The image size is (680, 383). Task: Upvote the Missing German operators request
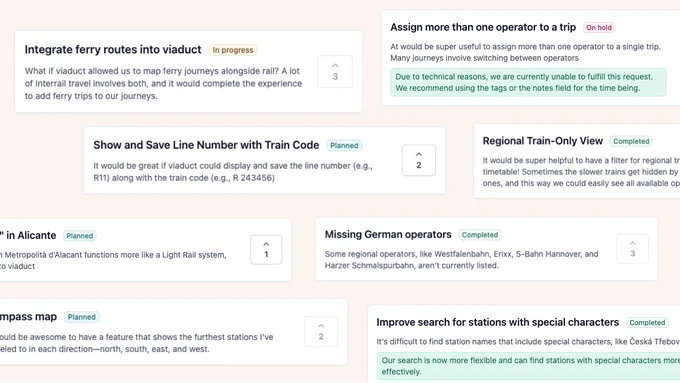[632, 249]
